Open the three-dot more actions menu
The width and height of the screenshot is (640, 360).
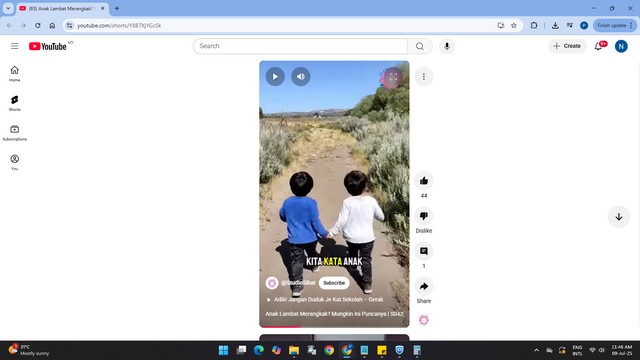(424, 77)
